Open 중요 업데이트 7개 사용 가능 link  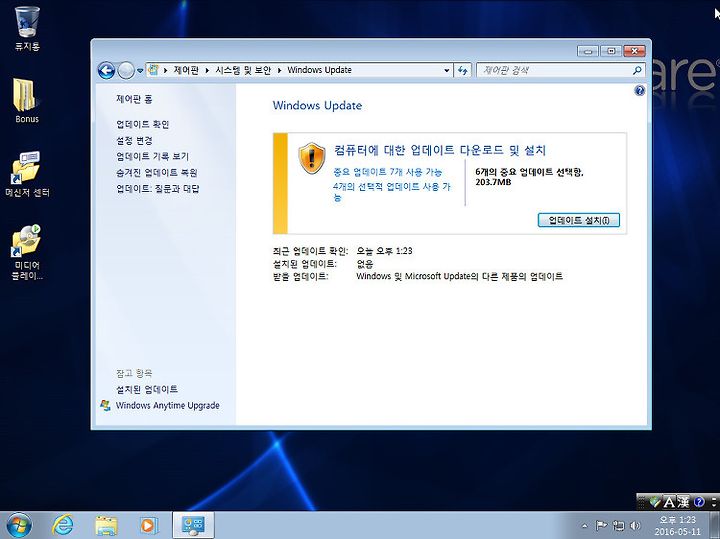tap(388, 172)
